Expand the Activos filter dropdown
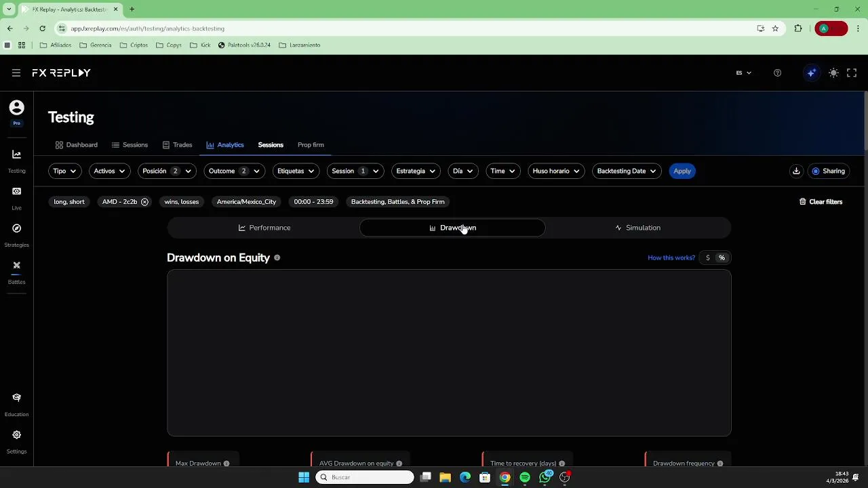Image resolution: width=868 pixels, height=488 pixels. [109, 171]
